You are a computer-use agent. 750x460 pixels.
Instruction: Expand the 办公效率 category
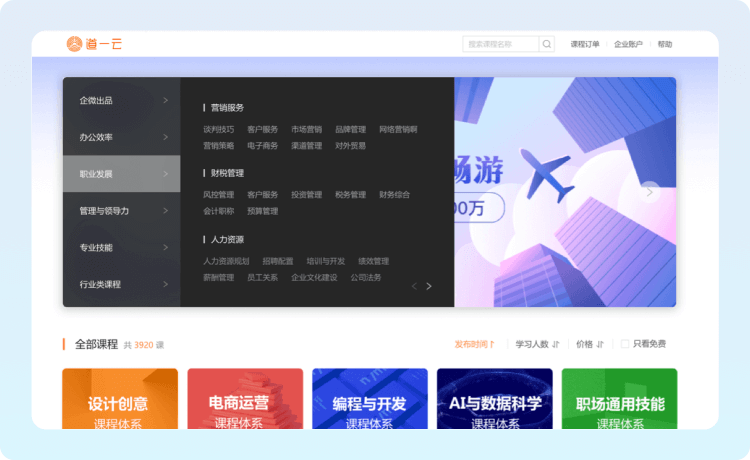click(x=121, y=137)
